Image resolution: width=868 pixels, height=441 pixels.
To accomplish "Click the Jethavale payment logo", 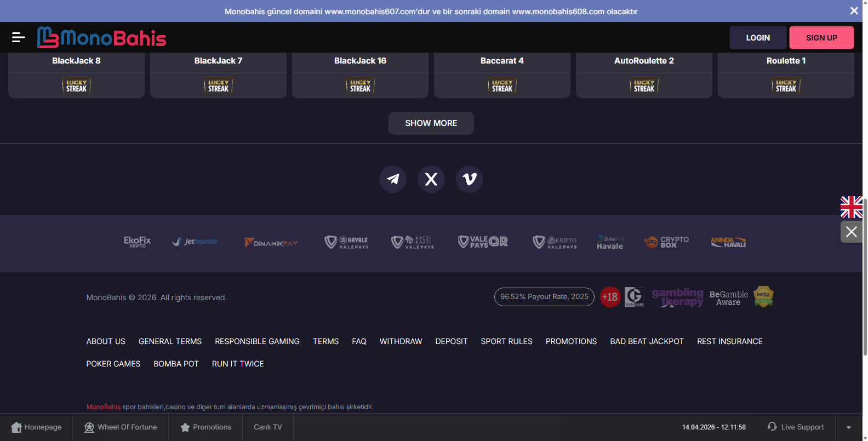I will (x=195, y=242).
